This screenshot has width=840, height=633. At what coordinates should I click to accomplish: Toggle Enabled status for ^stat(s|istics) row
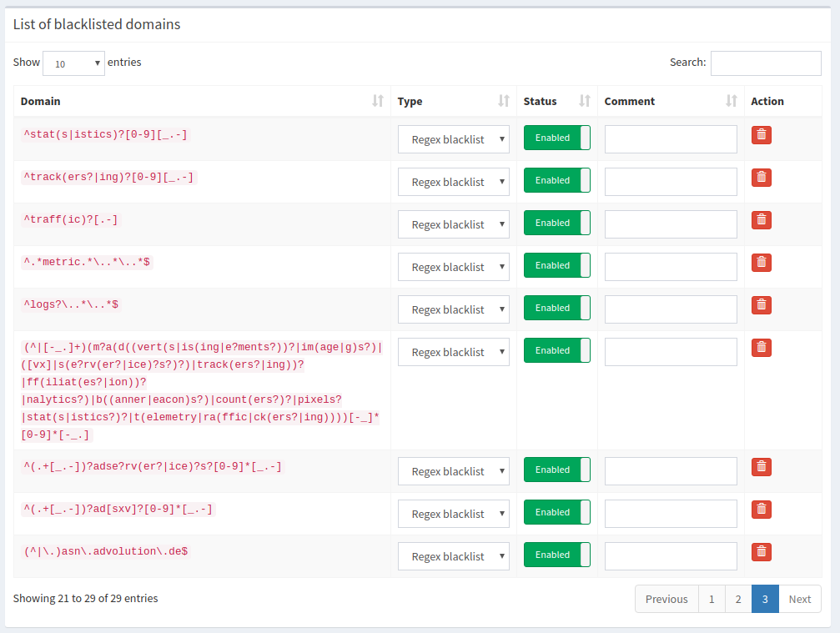[x=557, y=138]
